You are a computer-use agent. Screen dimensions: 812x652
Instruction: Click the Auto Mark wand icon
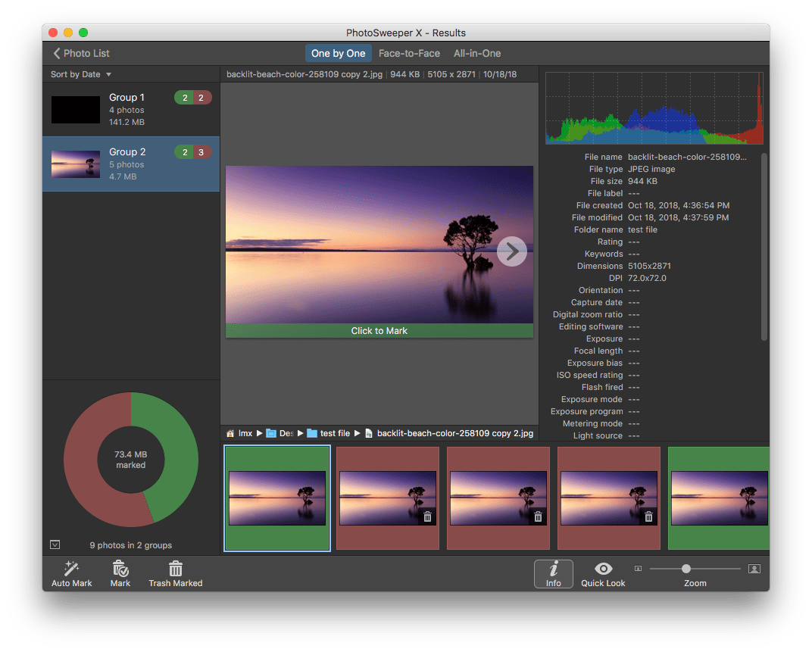point(71,568)
